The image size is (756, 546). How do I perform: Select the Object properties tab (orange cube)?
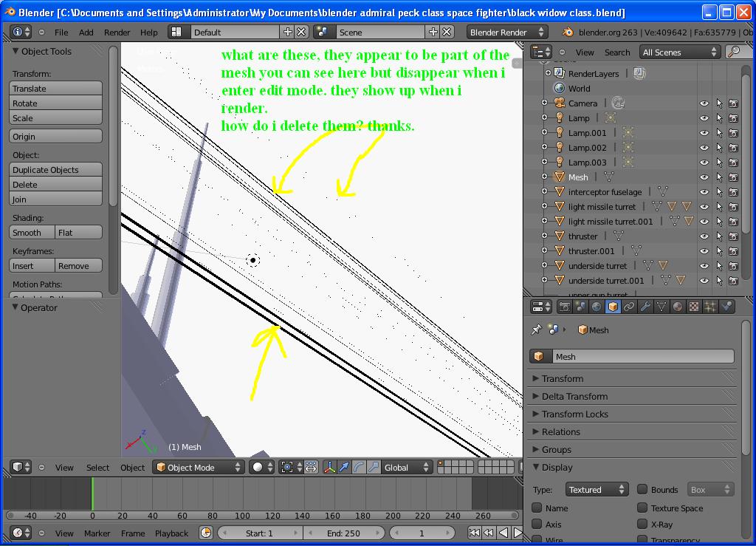click(613, 307)
